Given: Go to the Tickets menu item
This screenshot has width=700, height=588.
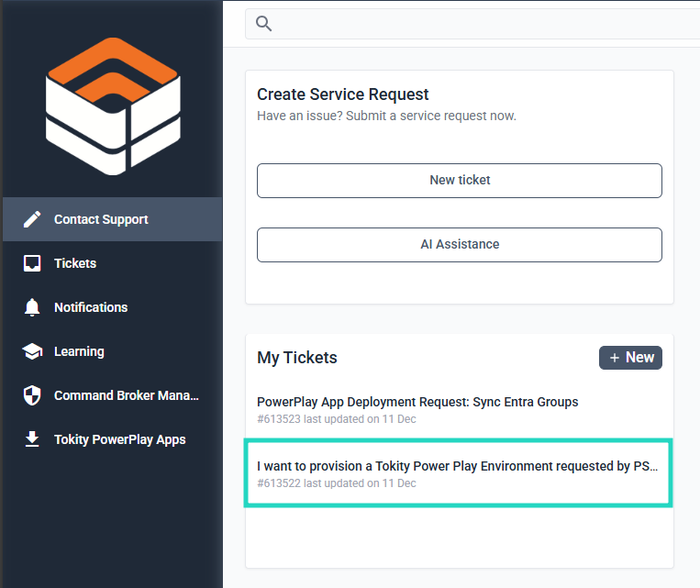Looking at the screenshot, I should [x=75, y=263].
